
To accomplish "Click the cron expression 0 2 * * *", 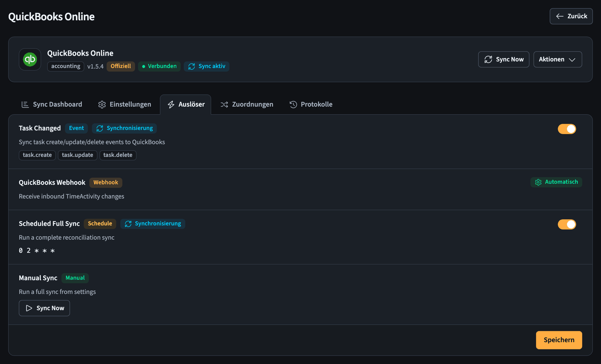I will 37,251.
